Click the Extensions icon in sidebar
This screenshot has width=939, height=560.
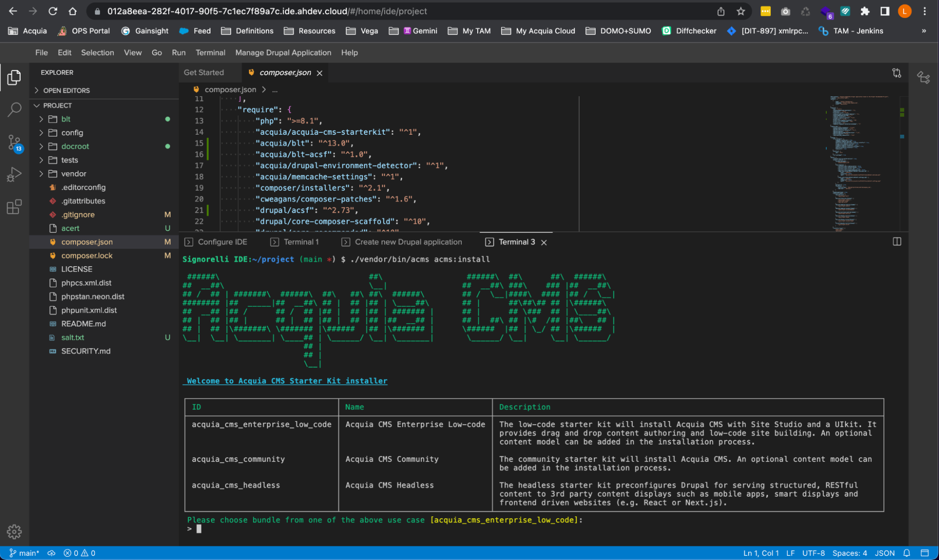15,207
